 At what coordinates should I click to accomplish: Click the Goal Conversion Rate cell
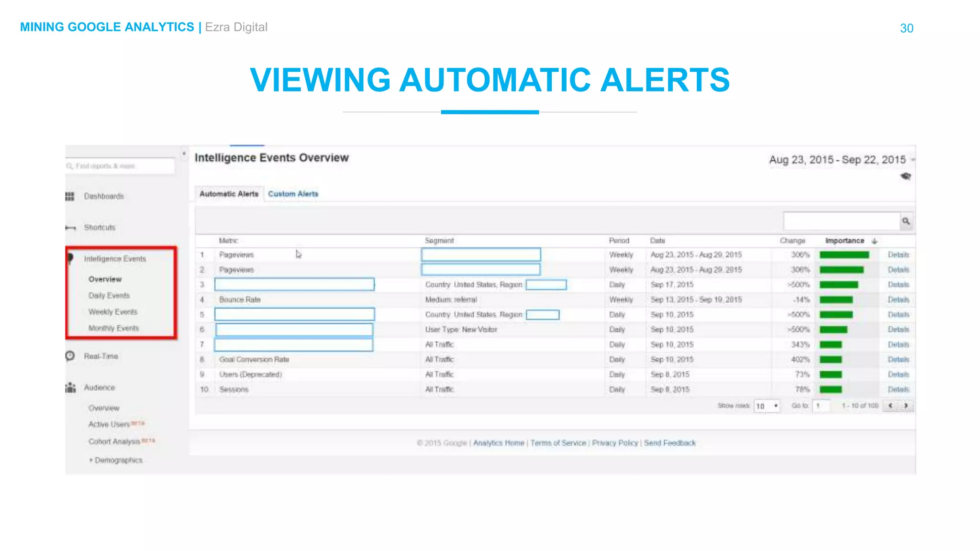tap(254, 360)
